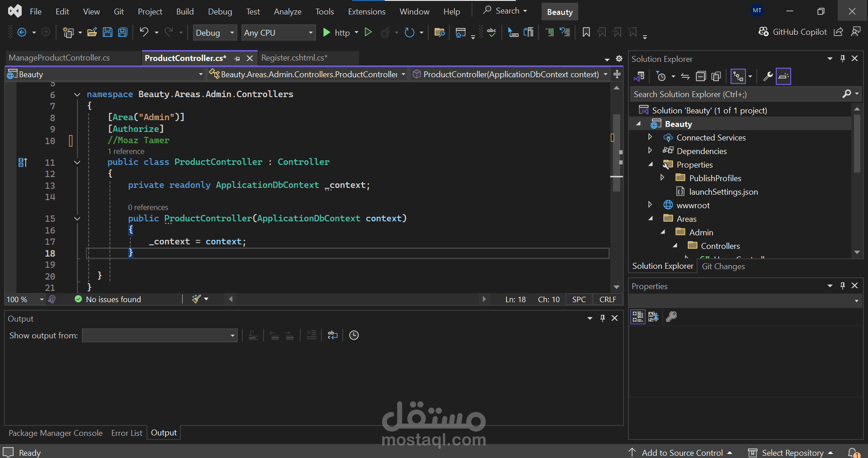
Task: Click the Start Without Debugging icon
Action: (x=368, y=32)
